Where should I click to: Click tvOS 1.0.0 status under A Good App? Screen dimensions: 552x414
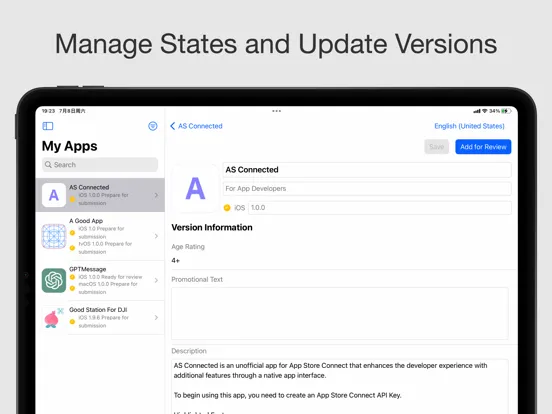[105, 248]
